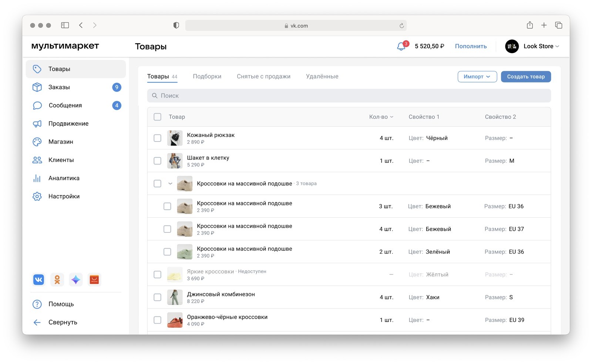The image size is (592, 364).
Task: Click the Создать товар button
Action: 526,76
